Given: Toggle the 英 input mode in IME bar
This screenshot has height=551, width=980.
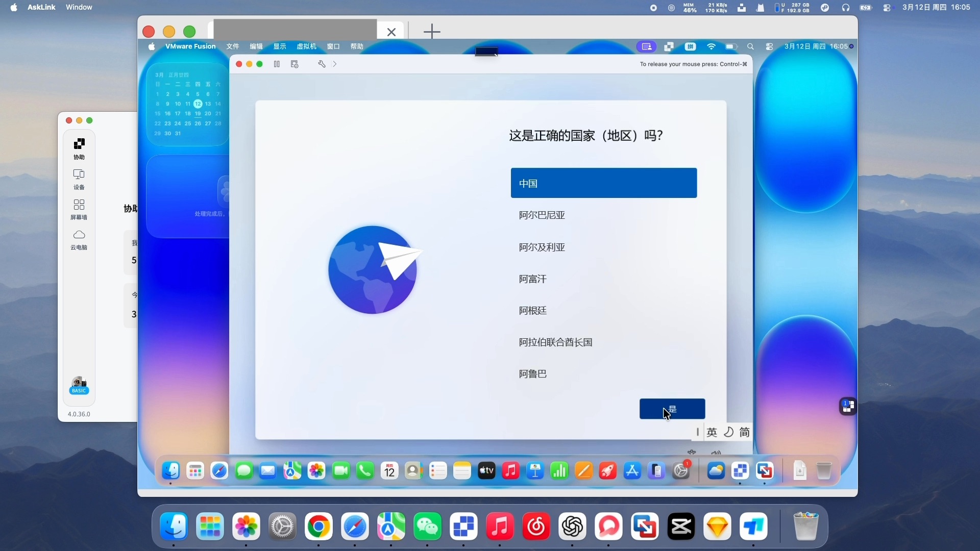Looking at the screenshot, I should [712, 432].
